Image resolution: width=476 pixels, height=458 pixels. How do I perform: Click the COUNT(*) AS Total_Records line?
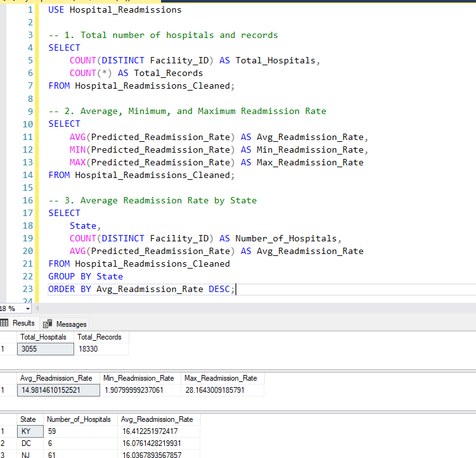point(136,73)
